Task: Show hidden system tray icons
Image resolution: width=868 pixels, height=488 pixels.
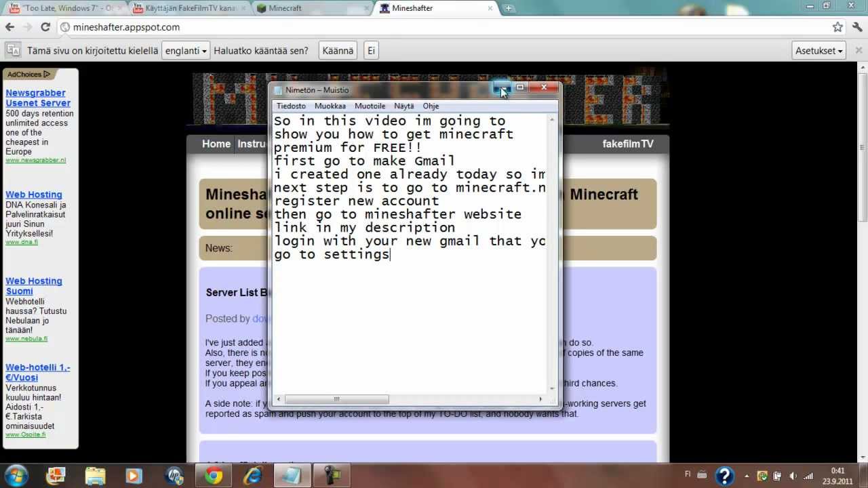Action: (747, 476)
